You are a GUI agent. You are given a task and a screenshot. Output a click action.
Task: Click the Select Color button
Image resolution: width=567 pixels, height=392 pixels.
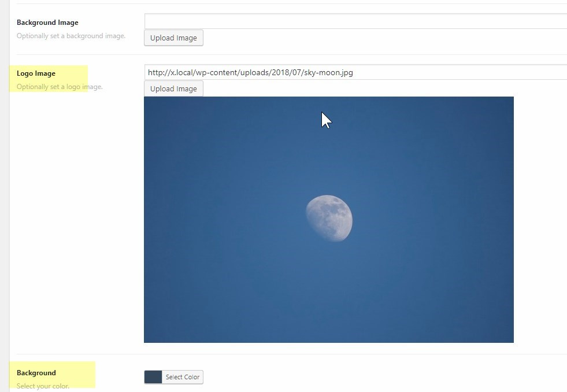point(183,377)
